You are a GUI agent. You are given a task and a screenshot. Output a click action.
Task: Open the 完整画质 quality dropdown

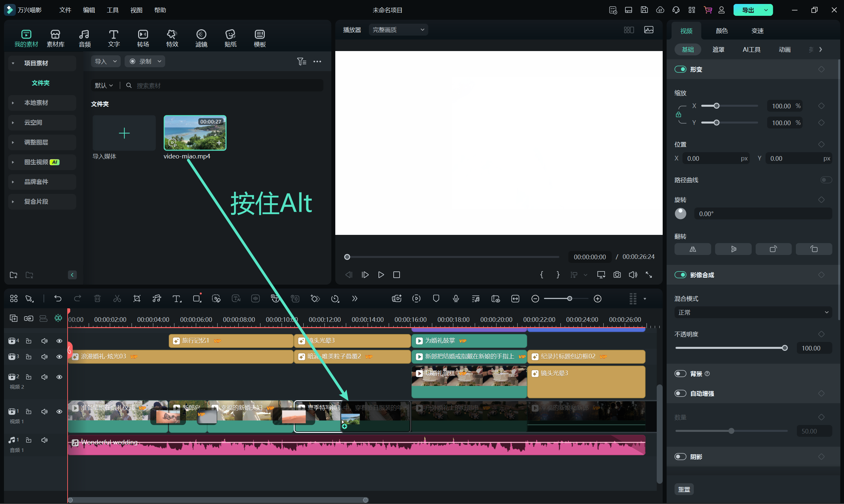point(398,30)
